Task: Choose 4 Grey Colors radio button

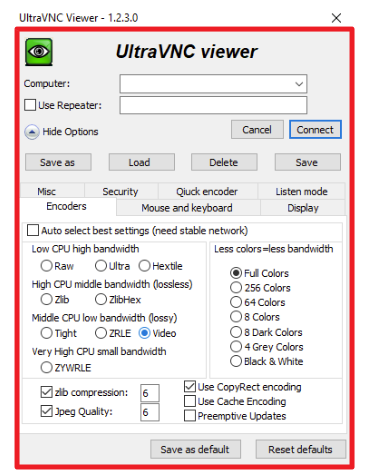Action: coord(236,346)
